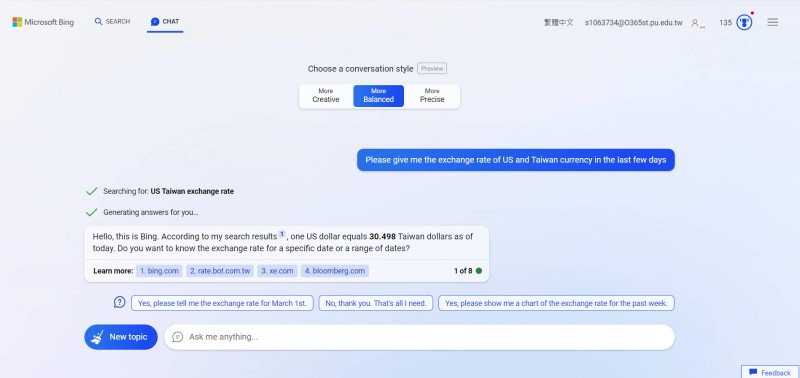Viewport: 800px width, 378px height.
Task: Select the CHAT tab
Action: tap(165, 22)
